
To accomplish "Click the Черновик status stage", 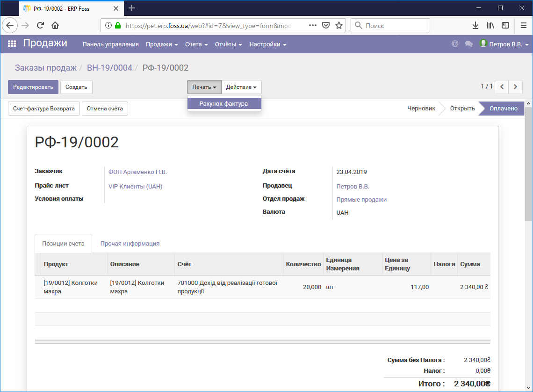I will 421,109.
